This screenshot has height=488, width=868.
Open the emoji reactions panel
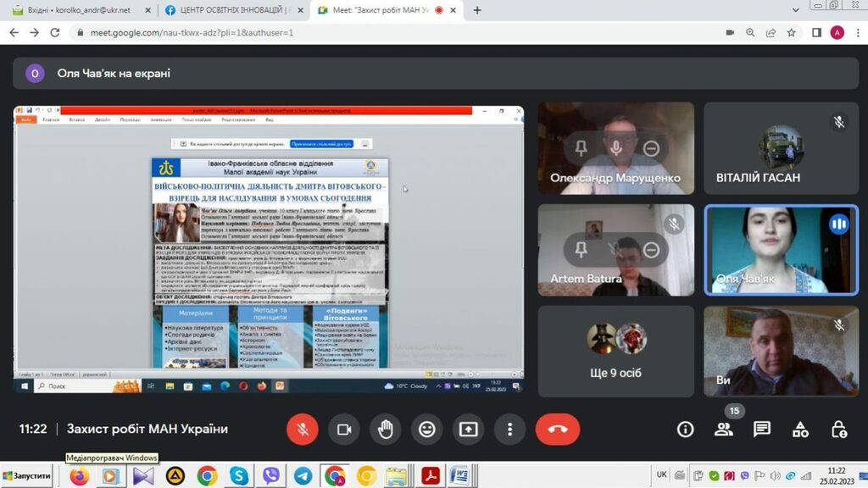point(427,430)
